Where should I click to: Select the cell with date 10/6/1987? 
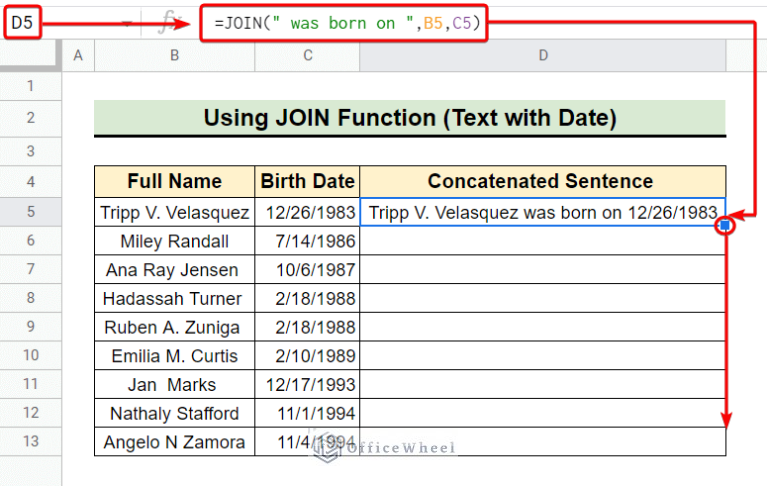pos(307,270)
